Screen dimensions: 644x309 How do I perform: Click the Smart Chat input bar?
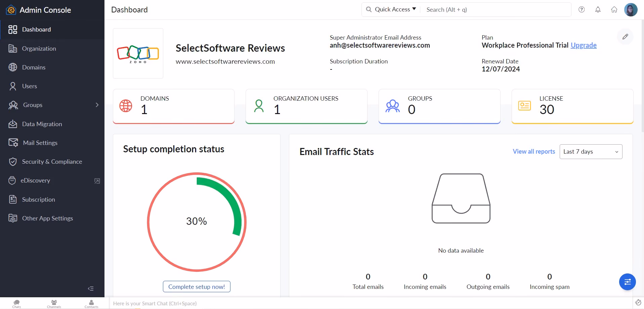pos(371,303)
